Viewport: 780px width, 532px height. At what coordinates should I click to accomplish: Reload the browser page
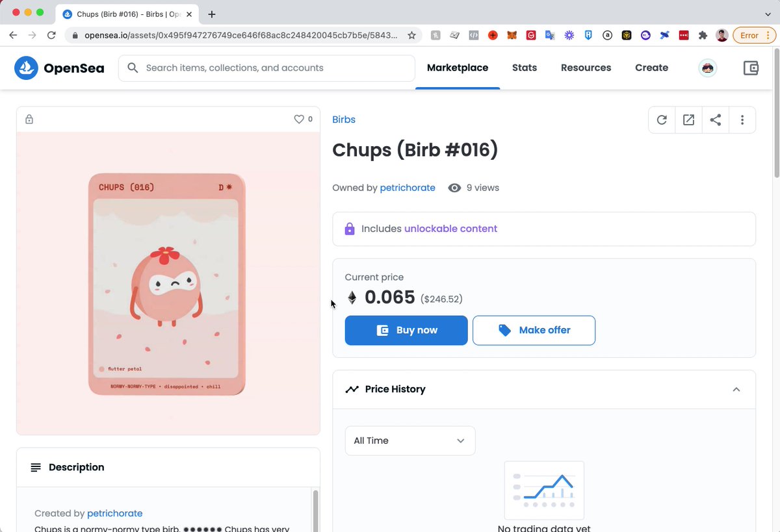point(52,35)
